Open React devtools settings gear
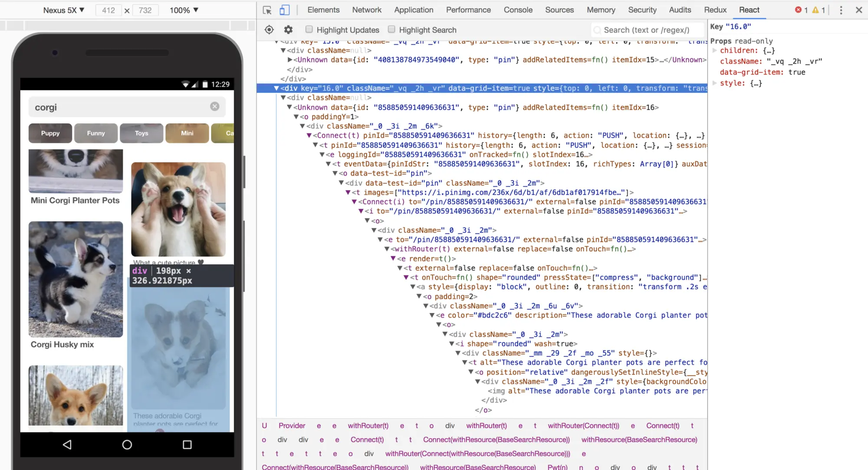Image resolution: width=868 pixels, height=470 pixels. (288, 30)
